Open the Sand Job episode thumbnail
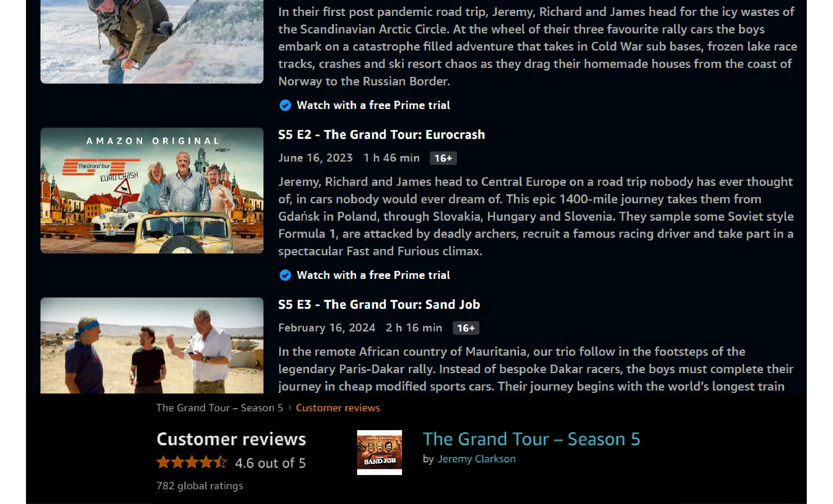This screenshot has width=833, height=504. tap(152, 345)
